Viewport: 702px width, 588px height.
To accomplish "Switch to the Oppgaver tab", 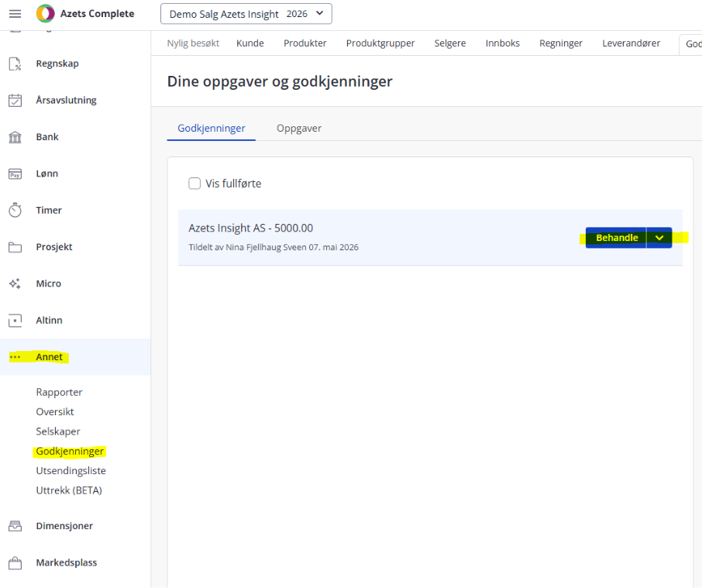I will click(298, 129).
